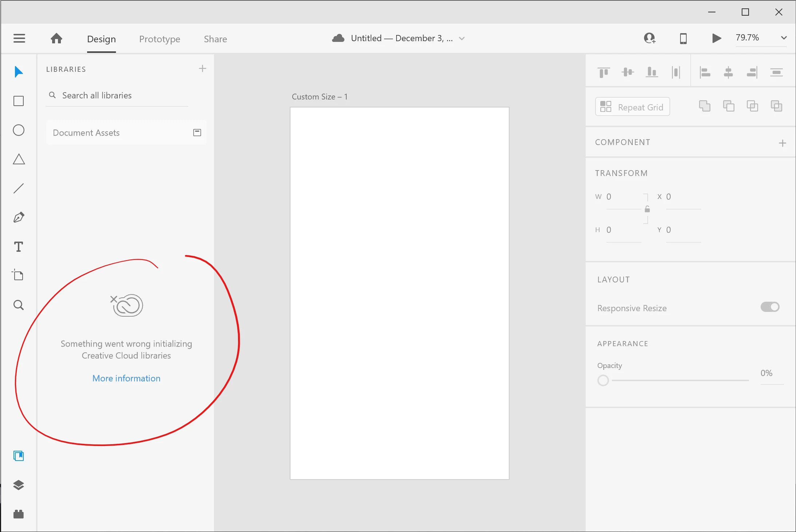The width and height of the screenshot is (796, 532).
Task: Collapse the Document Assets library
Action: tap(197, 133)
